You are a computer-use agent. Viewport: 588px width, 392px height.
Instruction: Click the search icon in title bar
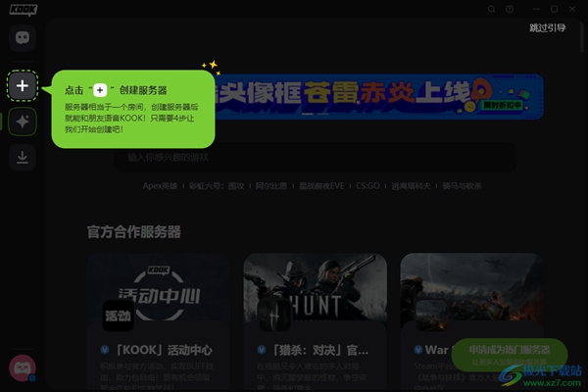point(492,9)
